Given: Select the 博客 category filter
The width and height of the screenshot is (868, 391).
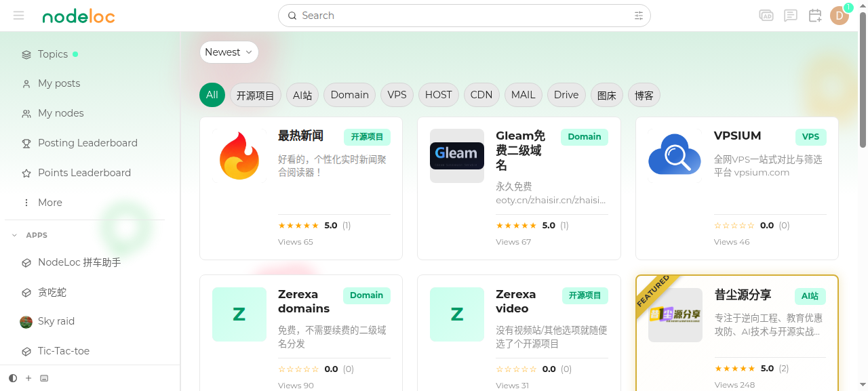Looking at the screenshot, I should (x=644, y=96).
